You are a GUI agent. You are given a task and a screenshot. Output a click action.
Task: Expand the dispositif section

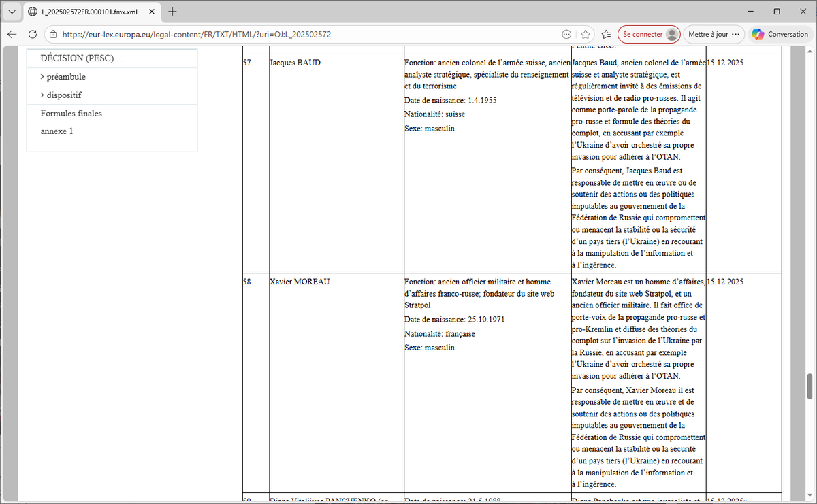click(x=61, y=95)
